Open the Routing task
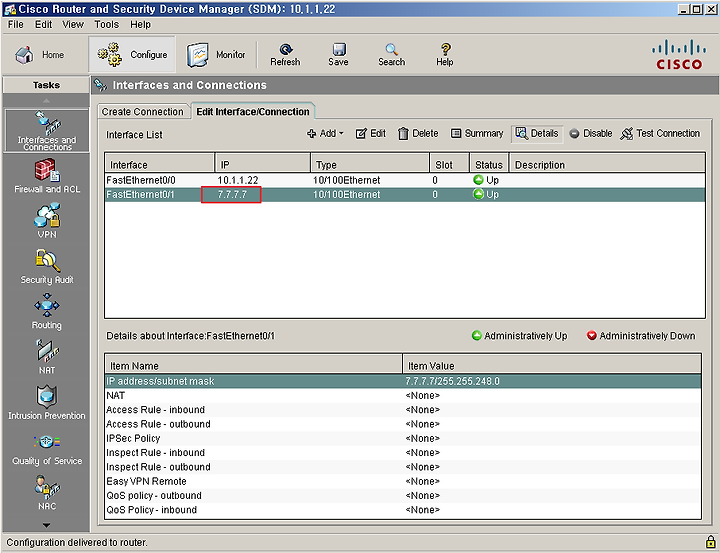This screenshot has width=720, height=553. point(47,312)
